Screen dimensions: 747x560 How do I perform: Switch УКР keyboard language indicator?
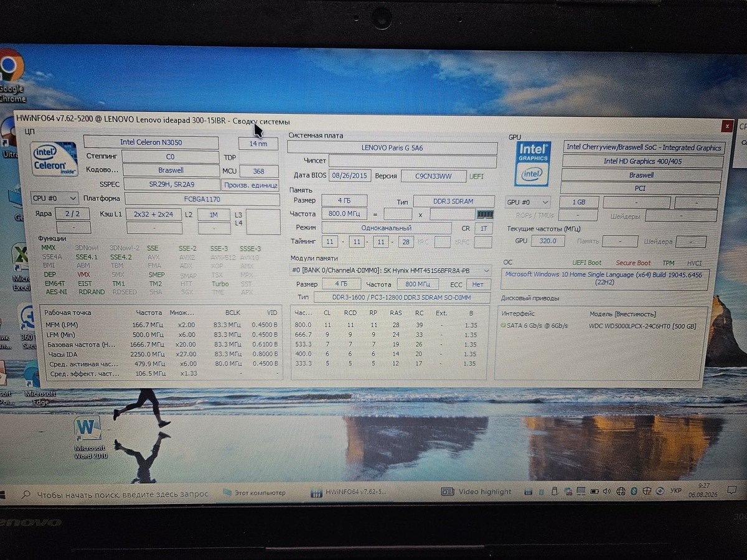coord(675,491)
